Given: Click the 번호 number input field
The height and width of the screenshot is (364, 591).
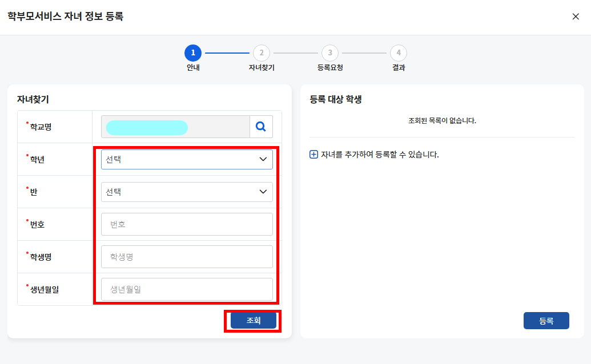Looking at the screenshot, I should [187, 224].
